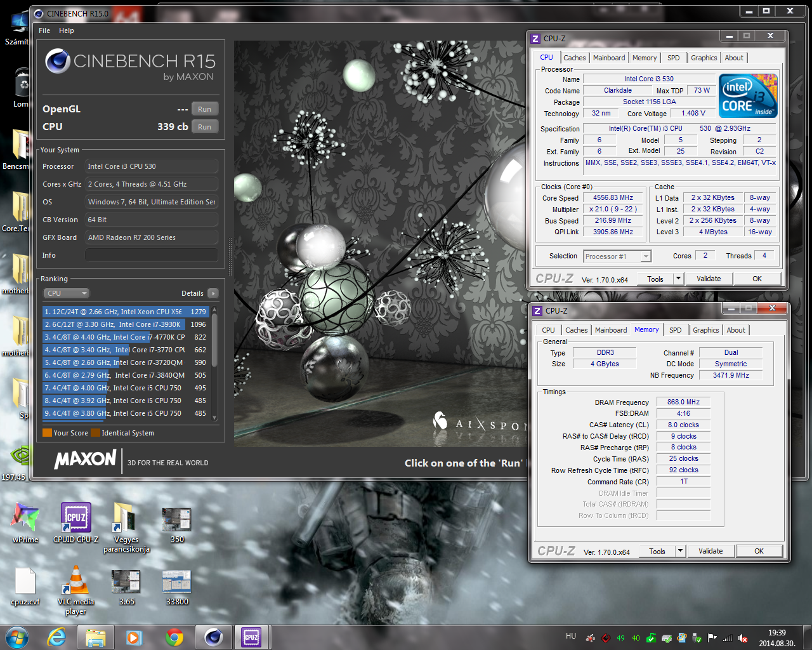The image size is (812, 650).
Task: Open the media player taskbar icon
Action: tap(134, 637)
